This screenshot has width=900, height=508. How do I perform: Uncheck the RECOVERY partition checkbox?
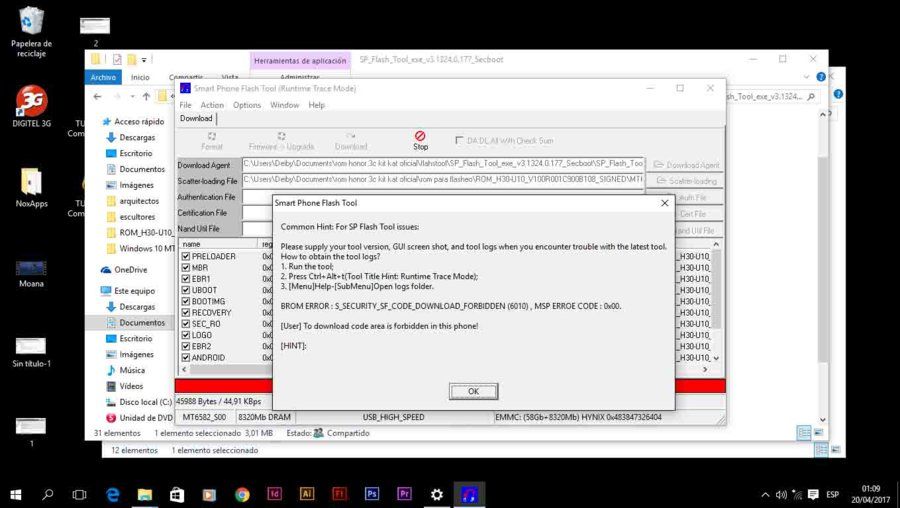coord(185,312)
